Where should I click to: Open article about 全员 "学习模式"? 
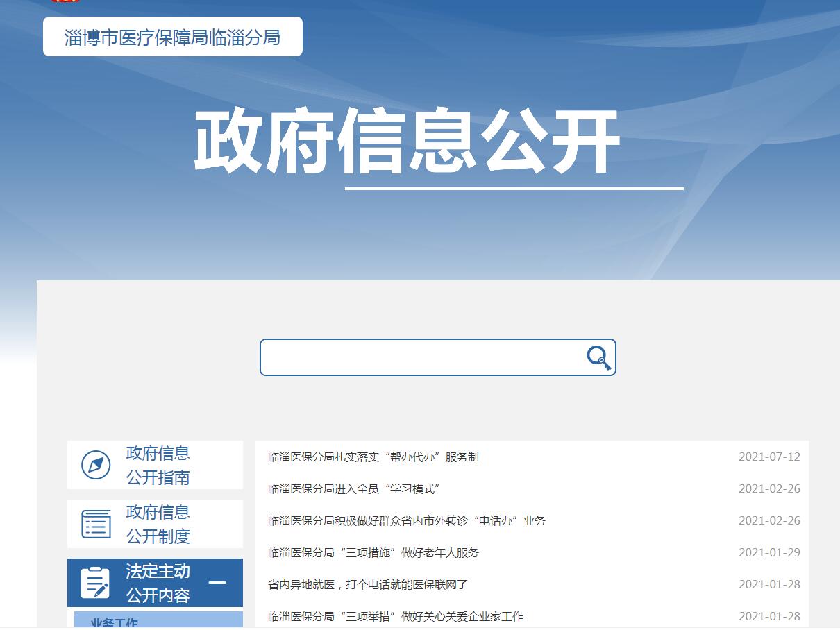pyautogui.click(x=354, y=488)
